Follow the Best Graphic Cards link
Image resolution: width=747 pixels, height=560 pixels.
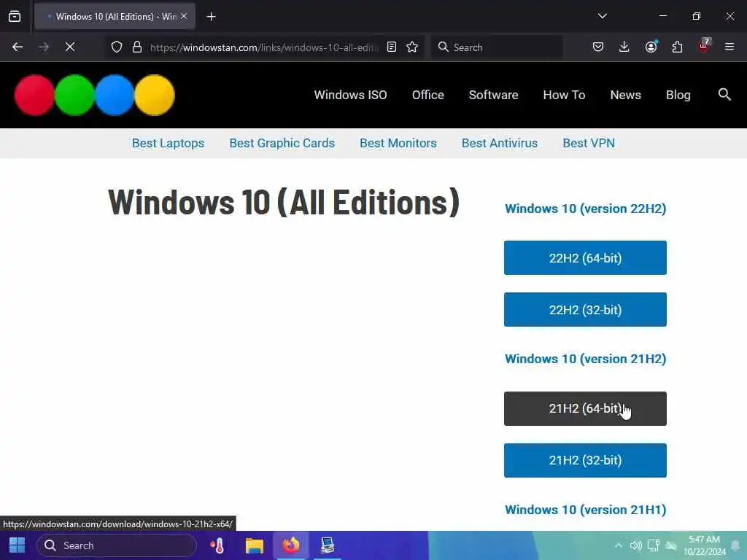point(282,143)
